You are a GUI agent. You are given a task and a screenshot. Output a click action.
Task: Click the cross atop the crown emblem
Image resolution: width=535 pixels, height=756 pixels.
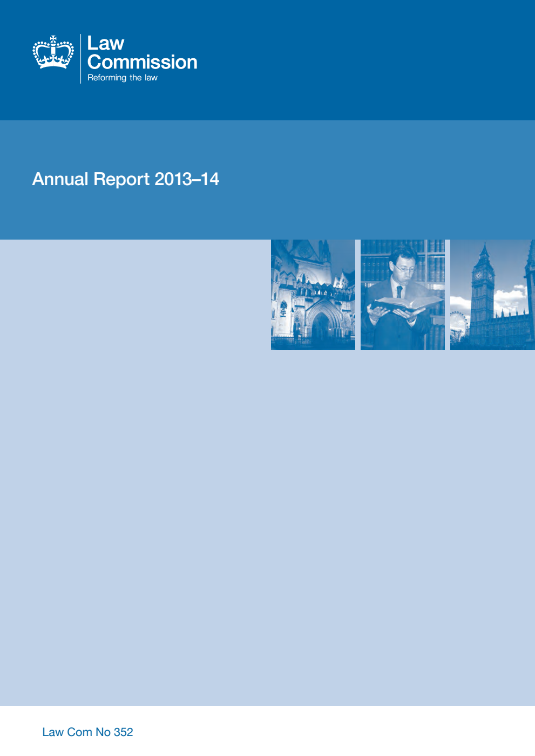click(x=53, y=38)
